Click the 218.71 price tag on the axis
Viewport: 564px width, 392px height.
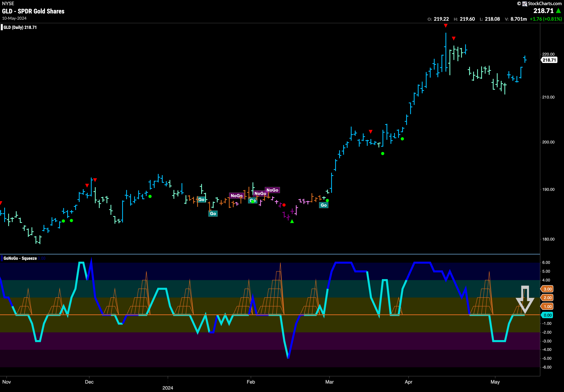(549, 60)
